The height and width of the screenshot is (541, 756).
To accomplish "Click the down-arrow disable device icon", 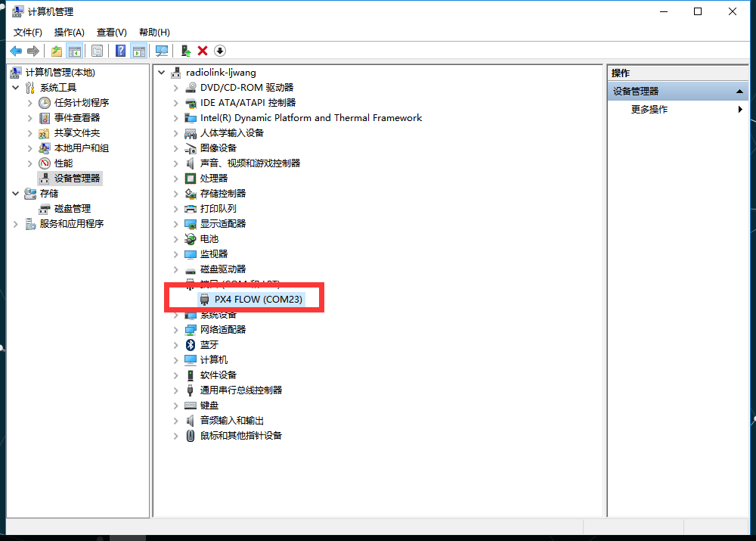I will tap(220, 51).
